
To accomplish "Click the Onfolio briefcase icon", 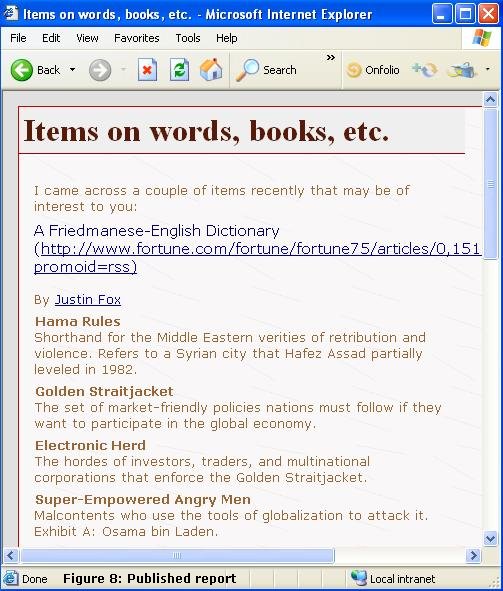I will tap(462, 70).
